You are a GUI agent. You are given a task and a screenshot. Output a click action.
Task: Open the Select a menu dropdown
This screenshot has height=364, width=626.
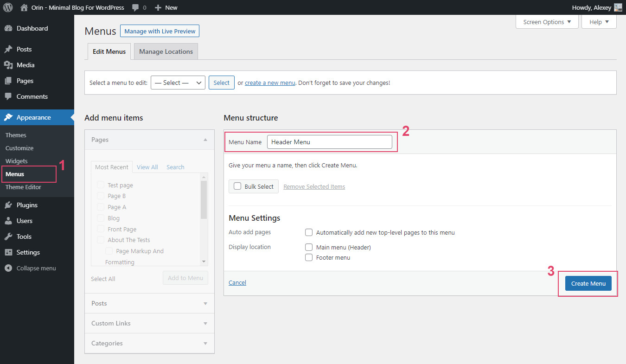click(x=178, y=83)
